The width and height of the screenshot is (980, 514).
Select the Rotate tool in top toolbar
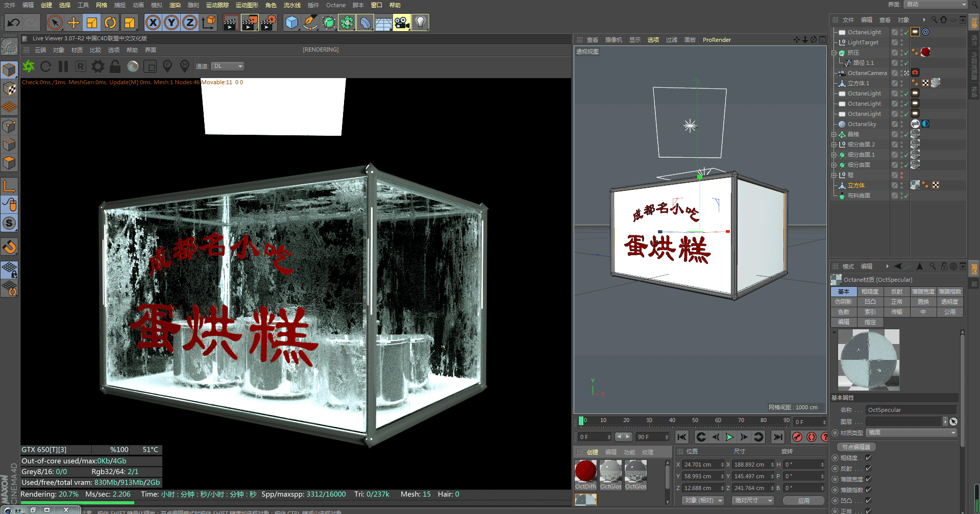tap(111, 22)
